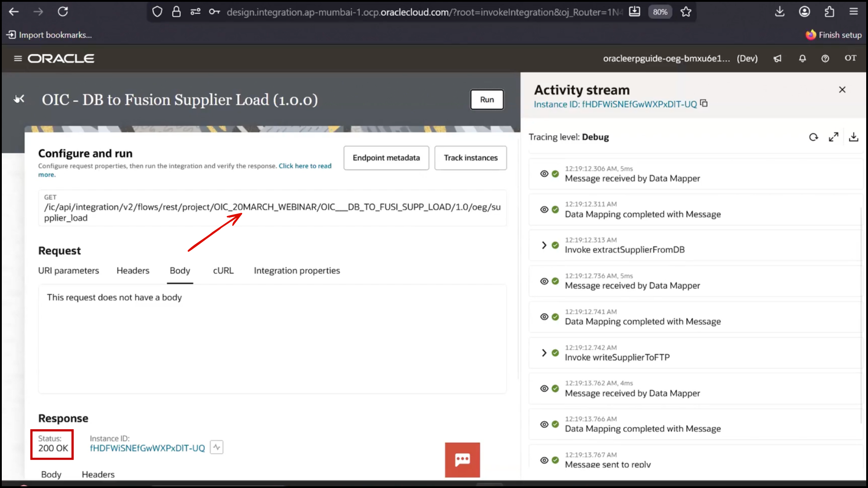
Task: Open the red chat assistant button
Action: click(x=462, y=460)
